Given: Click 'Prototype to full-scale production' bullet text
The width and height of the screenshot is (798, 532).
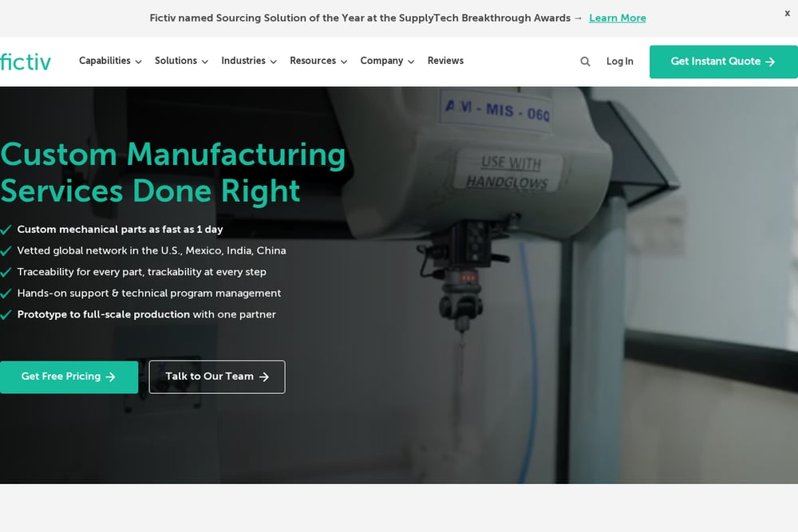Looking at the screenshot, I should point(147,315).
